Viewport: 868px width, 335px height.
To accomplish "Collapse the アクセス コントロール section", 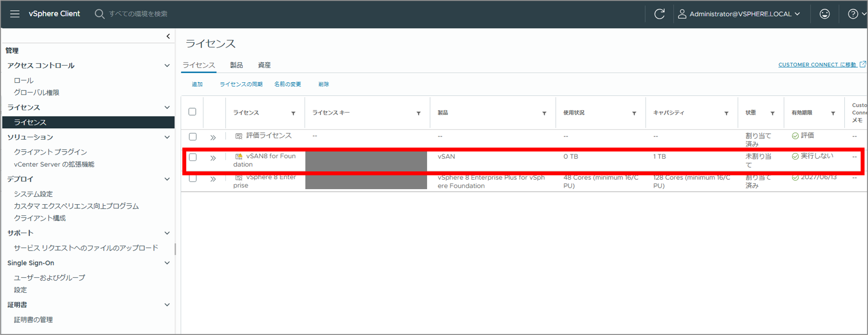I will tap(167, 65).
